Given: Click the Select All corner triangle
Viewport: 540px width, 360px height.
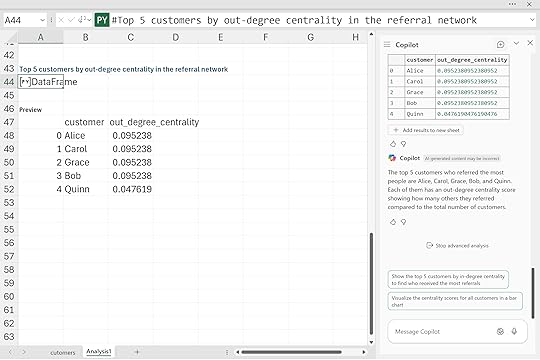Looking at the screenshot, I should pos(11,37).
